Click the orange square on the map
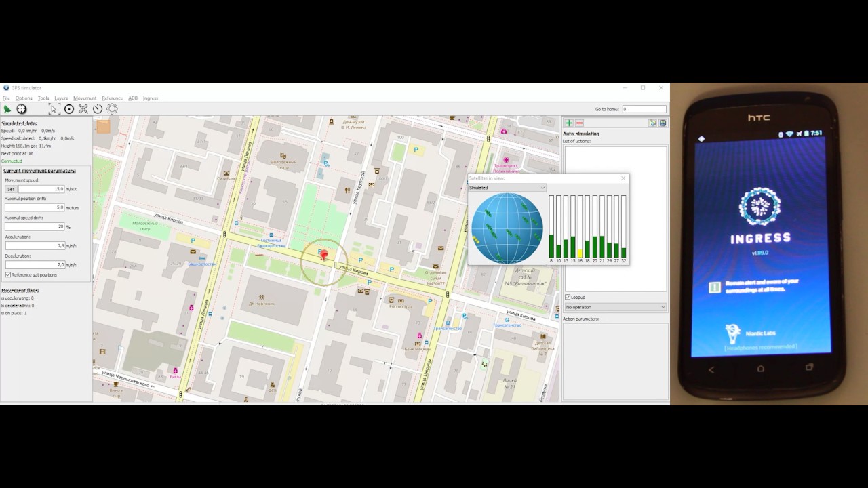 pyautogui.click(x=103, y=126)
